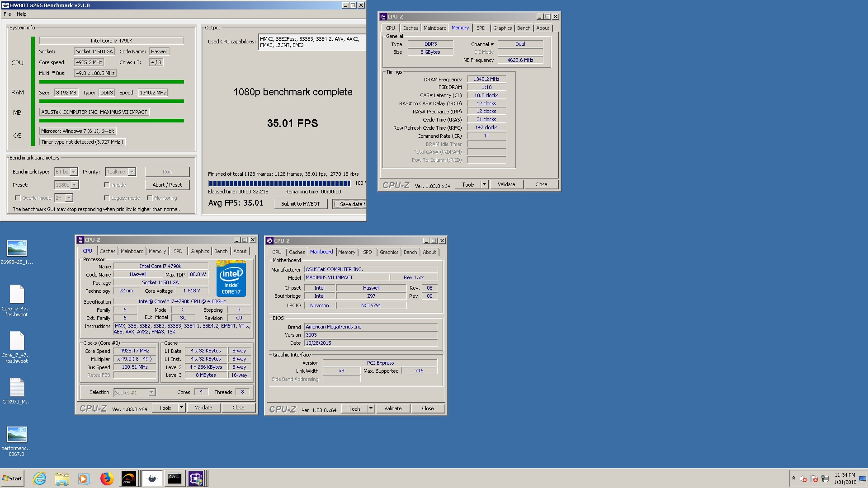The height and width of the screenshot is (488, 868).
Task: Open Caches tab in CPU-Z CPU window
Action: click(x=108, y=251)
